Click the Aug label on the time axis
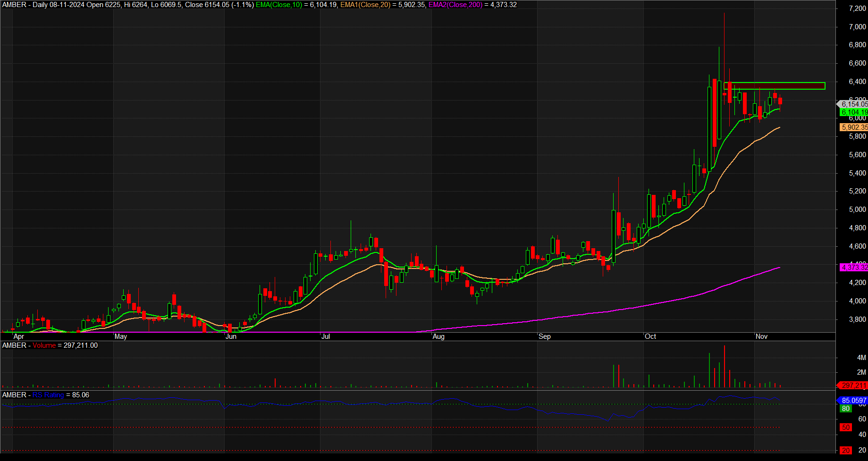Screen dimensions: 868x461 point(438,336)
